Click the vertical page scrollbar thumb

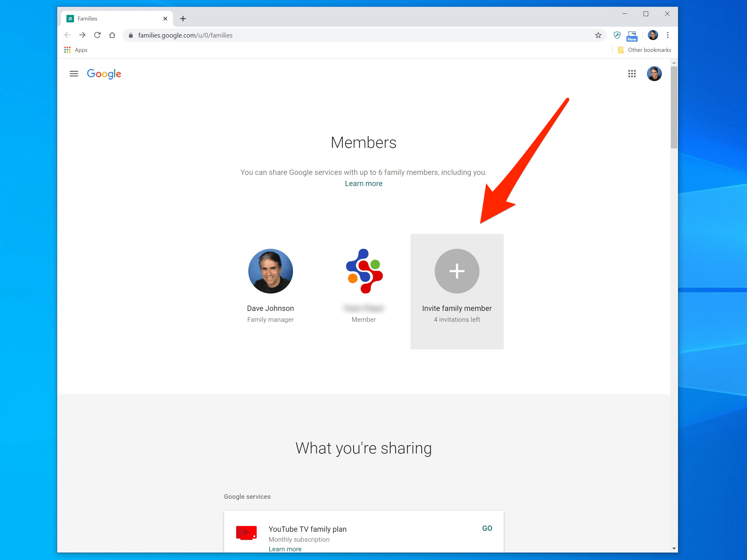674,107
